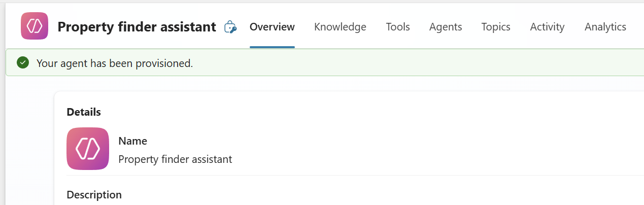Stay on the Overview tab

[272, 27]
